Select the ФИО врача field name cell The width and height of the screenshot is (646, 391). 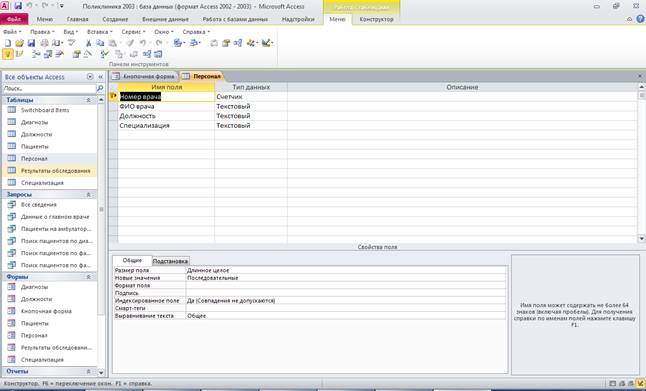pos(166,106)
